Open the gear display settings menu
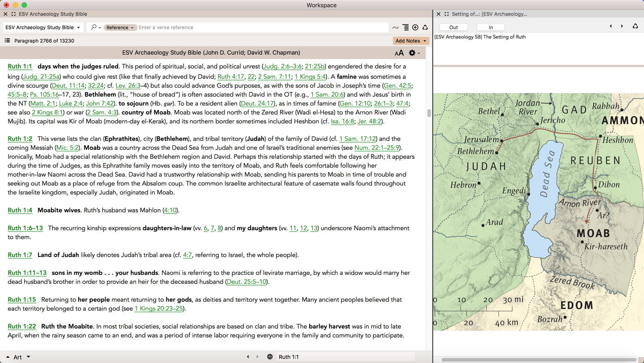644x363 pixels. [413, 53]
